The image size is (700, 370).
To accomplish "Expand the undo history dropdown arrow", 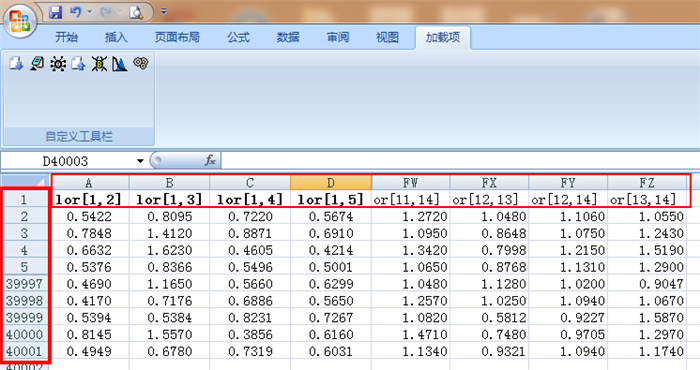I will (89, 12).
